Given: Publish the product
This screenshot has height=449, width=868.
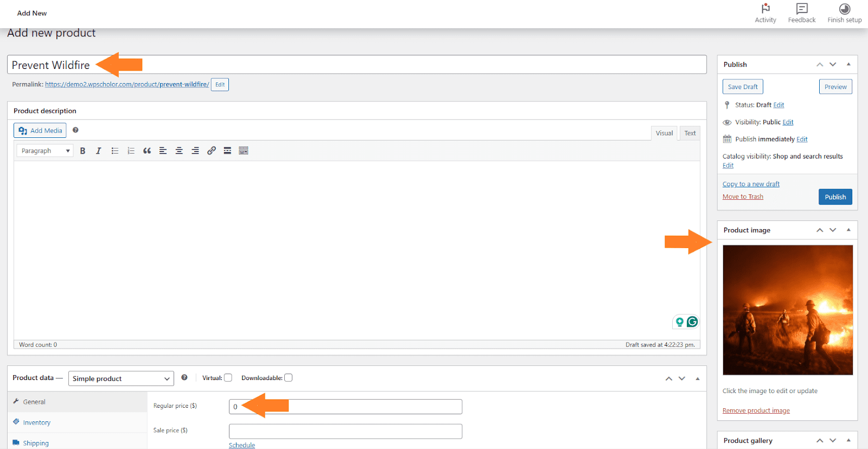Looking at the screenshot, I should pos(835,197).
